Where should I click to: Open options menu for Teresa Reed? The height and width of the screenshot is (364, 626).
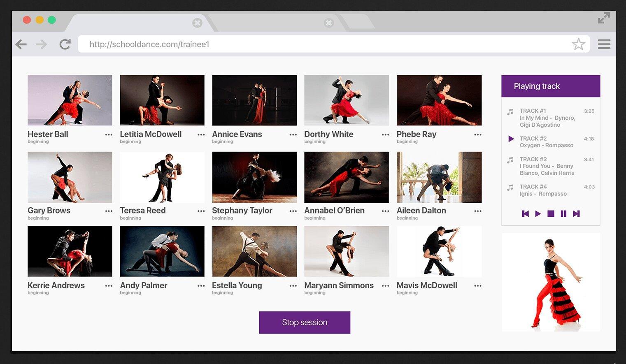click(x=201, y=211)
